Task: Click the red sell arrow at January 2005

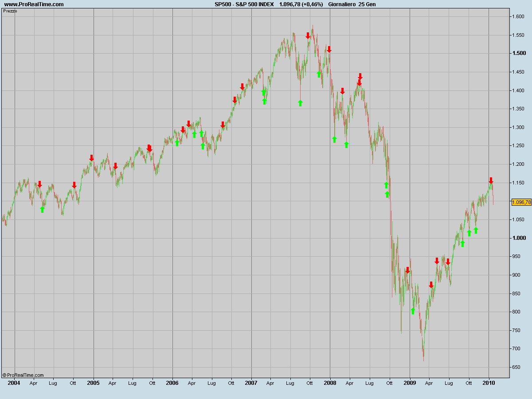Action: [91, 158]
